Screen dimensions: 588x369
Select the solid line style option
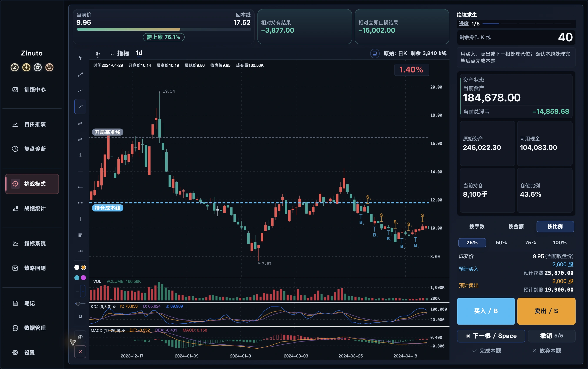[77, 291]
